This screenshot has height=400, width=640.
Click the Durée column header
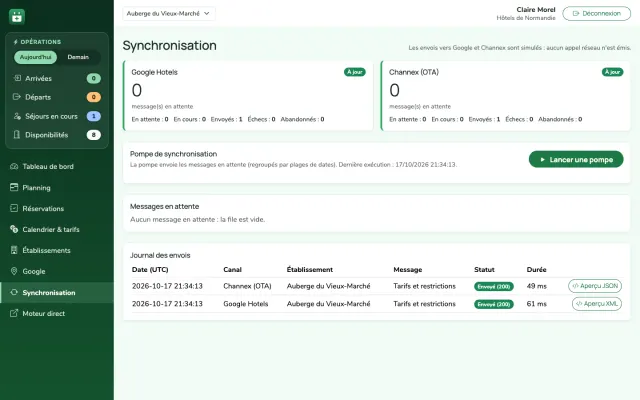pos(536,269)
